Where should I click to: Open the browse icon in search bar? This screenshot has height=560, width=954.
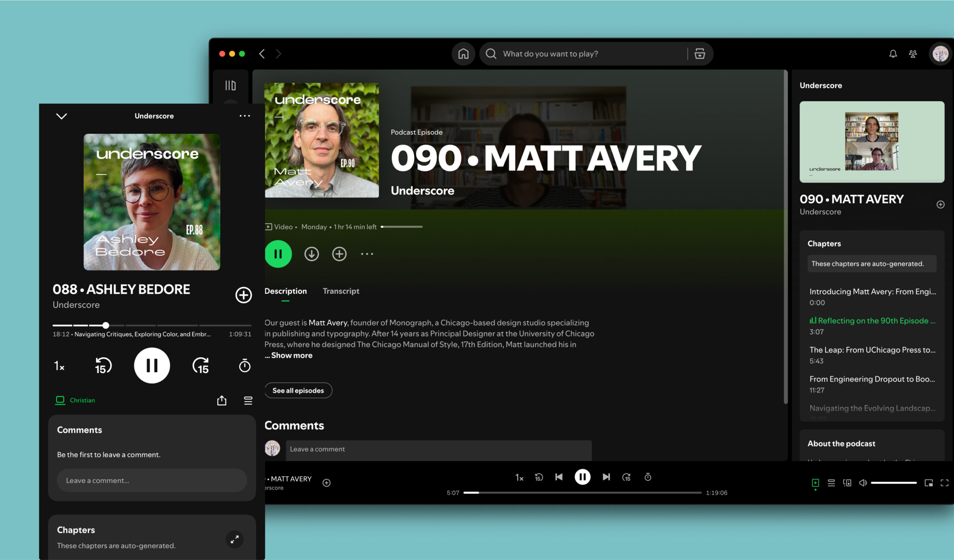pyautogui.click(x=699, y=54)
